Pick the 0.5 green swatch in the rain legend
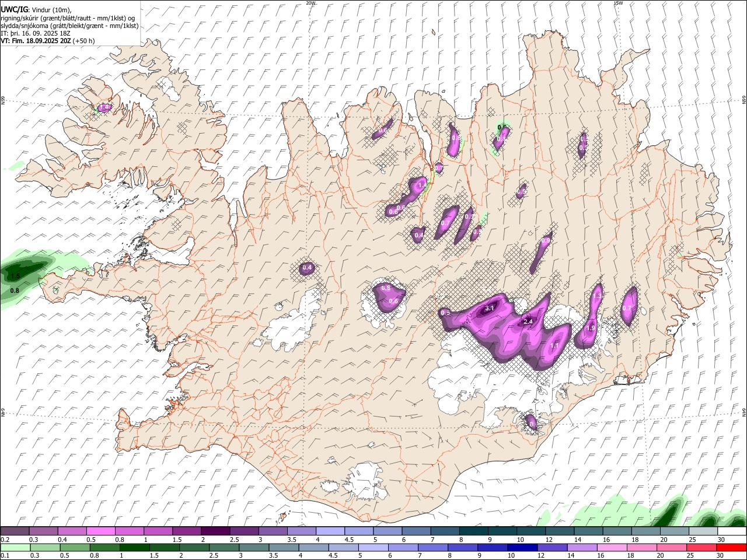Viewport: 747px width, 560px height. (75, 548)
